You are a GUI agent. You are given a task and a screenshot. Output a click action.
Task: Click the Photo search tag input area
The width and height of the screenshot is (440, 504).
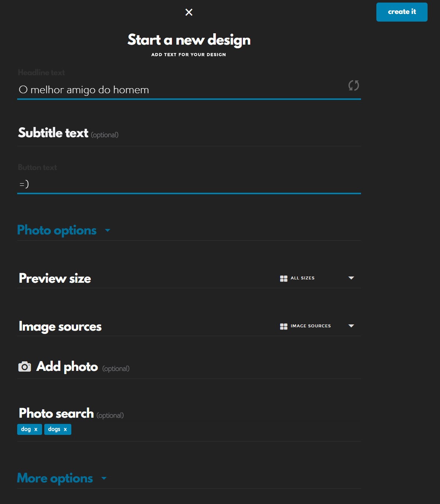216,429
